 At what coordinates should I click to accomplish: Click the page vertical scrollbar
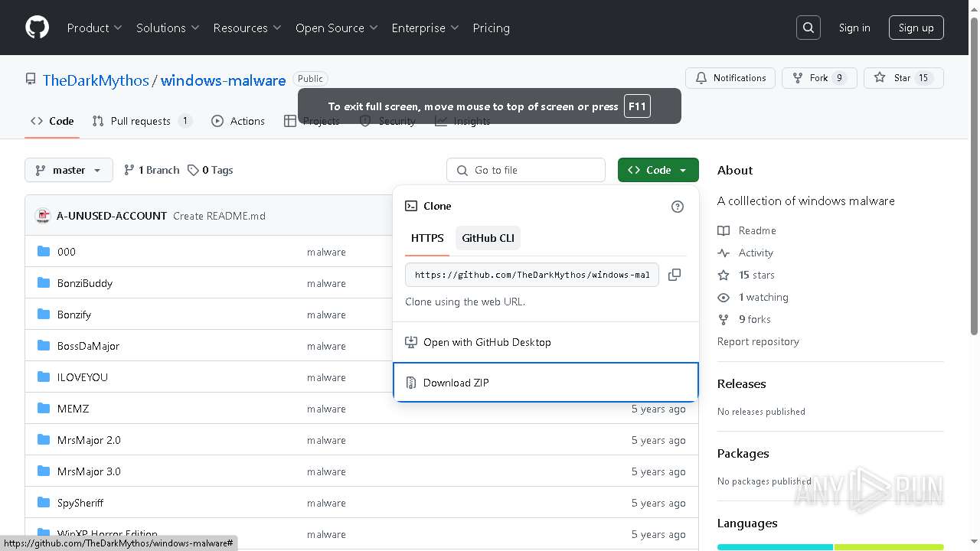[x=974, y=174]
